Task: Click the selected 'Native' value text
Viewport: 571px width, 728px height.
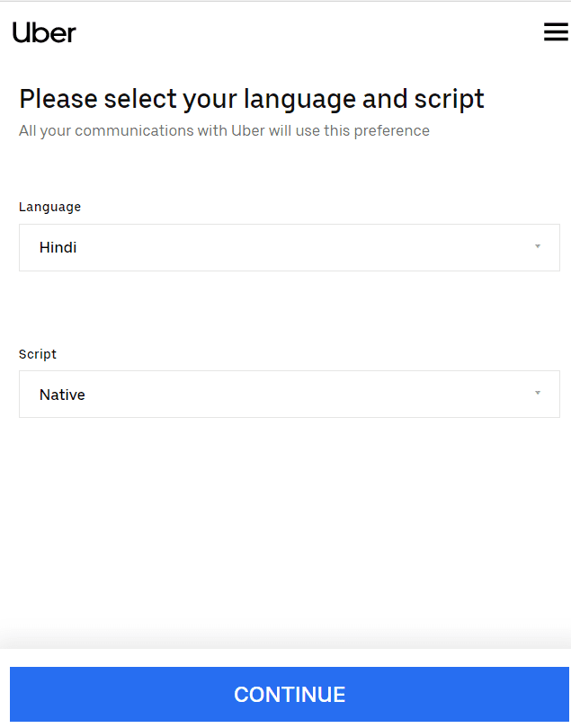Action: pos(62,395)
